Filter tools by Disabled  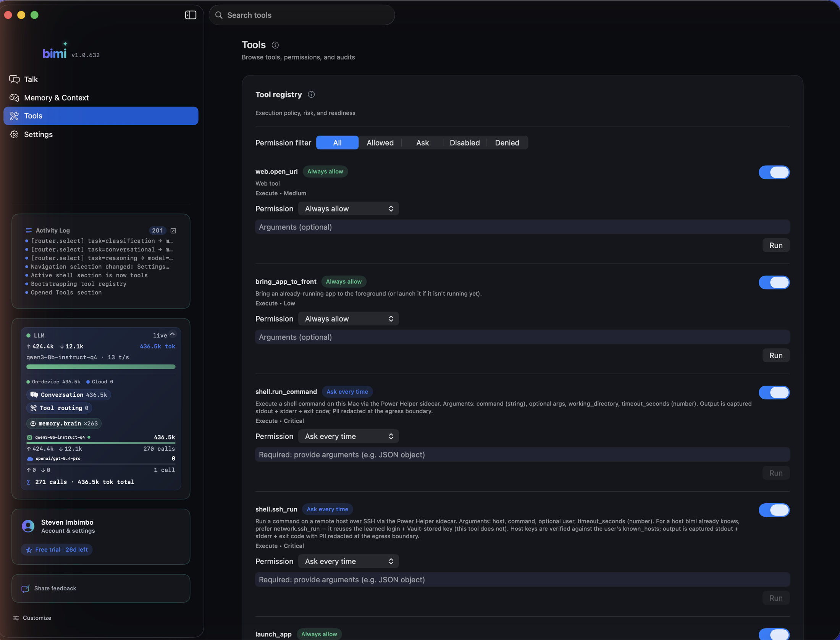pyautogui.click(x=465, y=142)
